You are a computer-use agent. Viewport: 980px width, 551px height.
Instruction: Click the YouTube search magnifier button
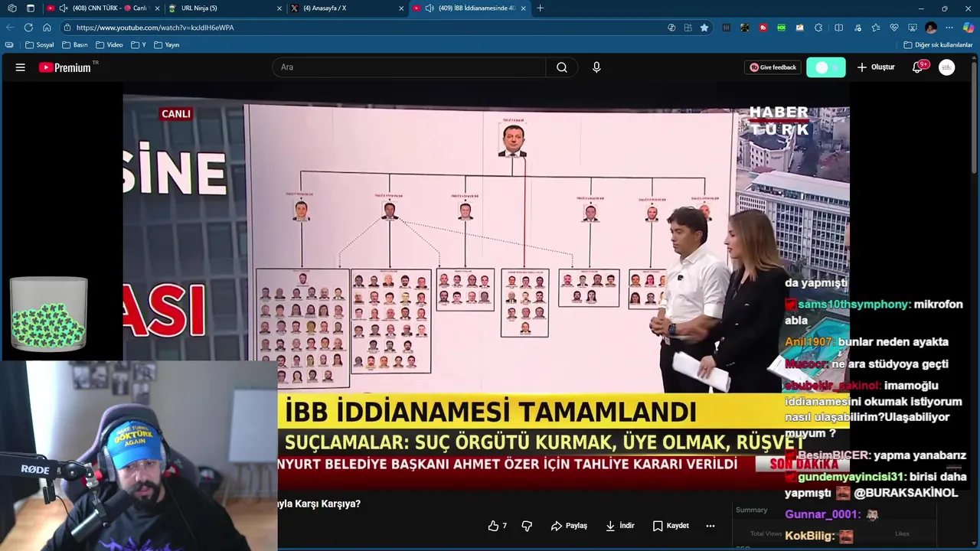coord(562,67)
